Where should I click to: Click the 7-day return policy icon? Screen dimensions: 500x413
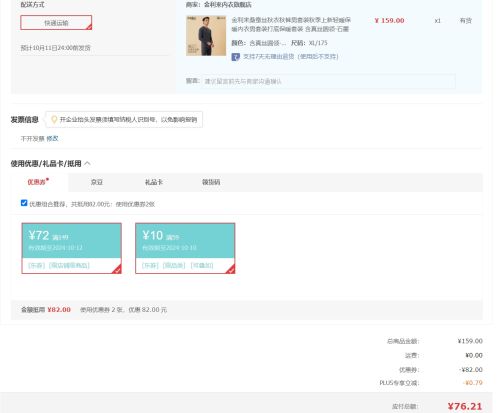click(236, 57)
